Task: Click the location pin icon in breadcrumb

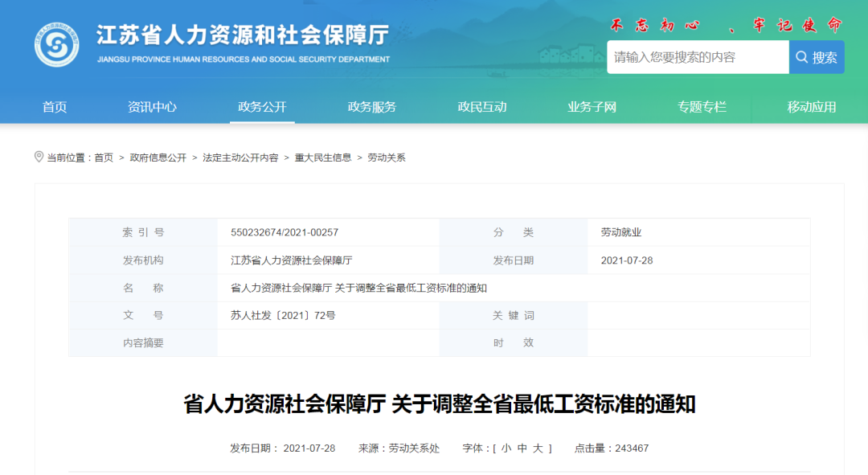Action: click(39, 158)
